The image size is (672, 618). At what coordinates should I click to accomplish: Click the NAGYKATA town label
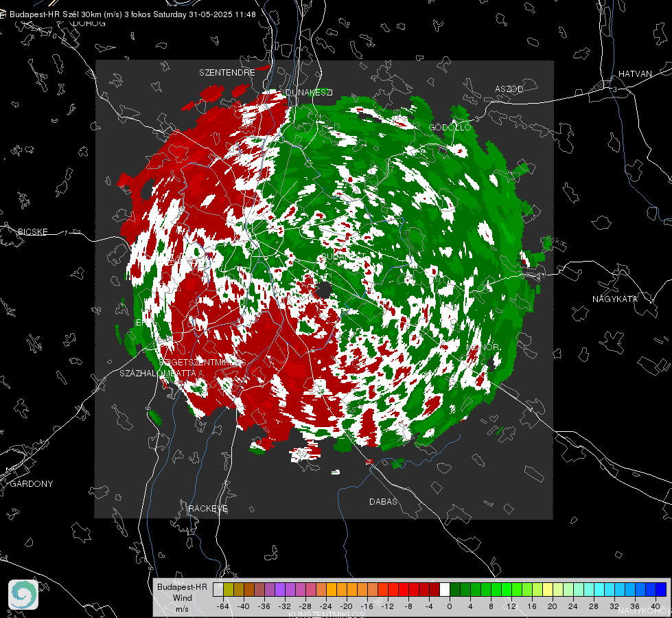pos(615,299)
